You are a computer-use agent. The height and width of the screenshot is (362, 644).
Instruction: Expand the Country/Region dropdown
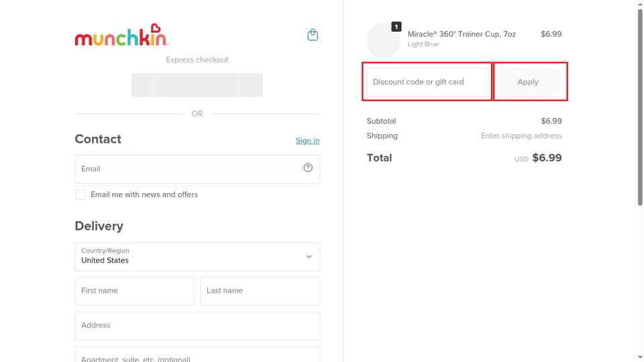pos(197,257)
